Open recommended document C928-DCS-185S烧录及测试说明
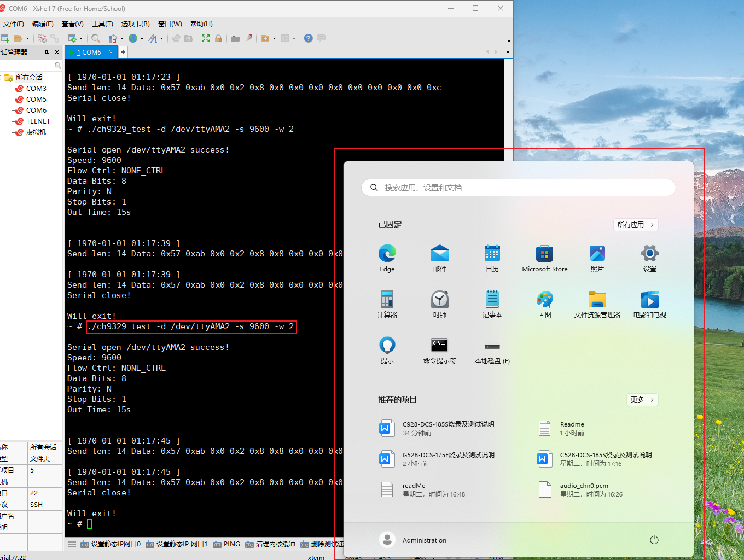Screen dimensions: 744x560 [x=438, y=428]
